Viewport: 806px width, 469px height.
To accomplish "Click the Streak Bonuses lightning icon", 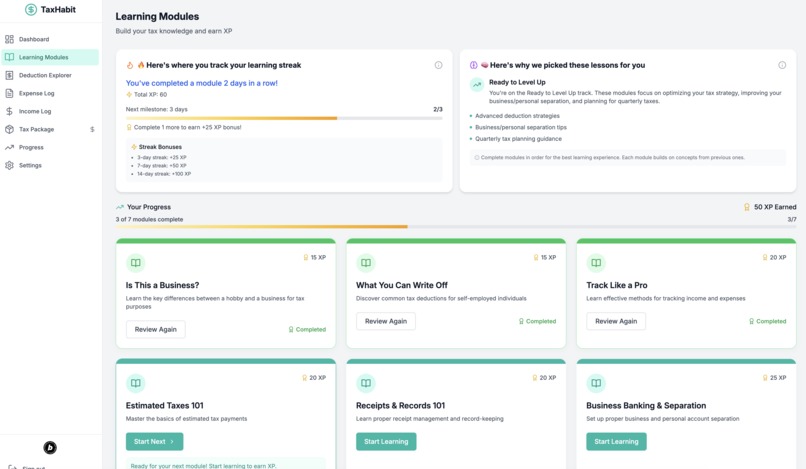I will coord(134,147).
